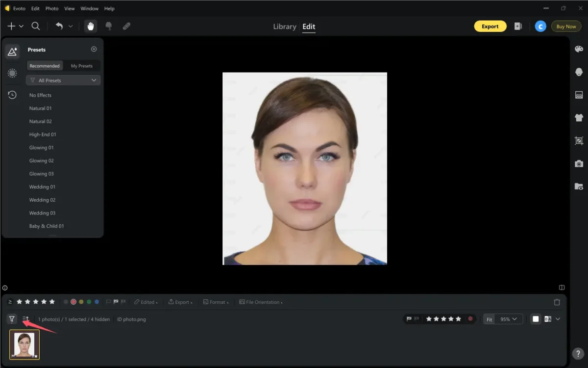Viewport: 588px width, 368px height.
Task: Click the plus icon in the Presets header
Action: pos(94,49)
